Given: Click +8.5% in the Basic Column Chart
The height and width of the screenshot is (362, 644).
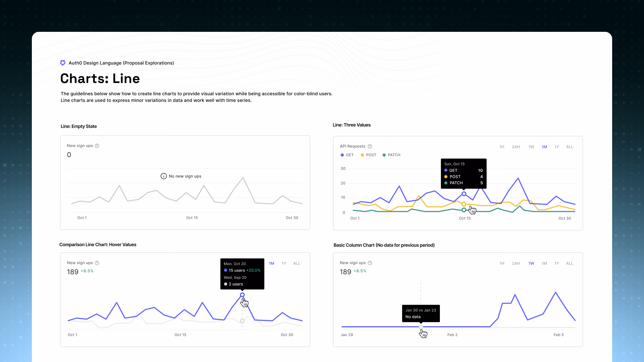Looking at the screenshot, I should click(360, 271).
